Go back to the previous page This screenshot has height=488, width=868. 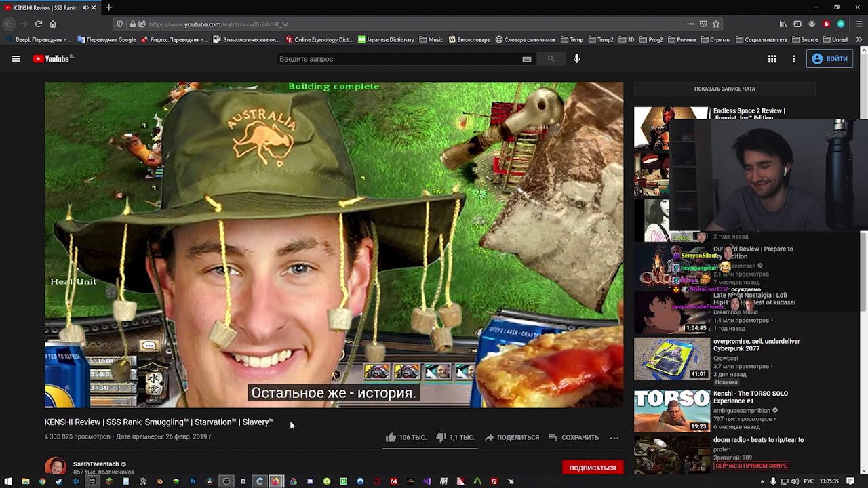coord(9,24)
